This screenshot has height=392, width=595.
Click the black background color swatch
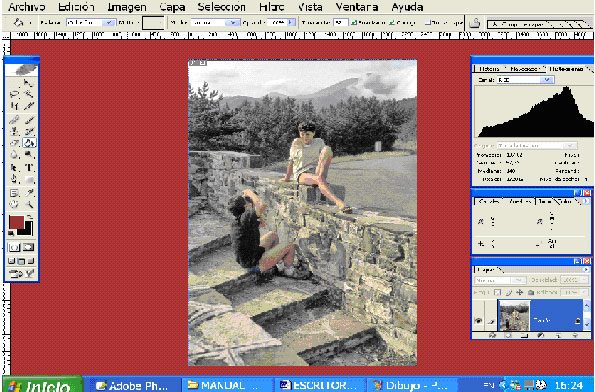(x=27, y=230)
